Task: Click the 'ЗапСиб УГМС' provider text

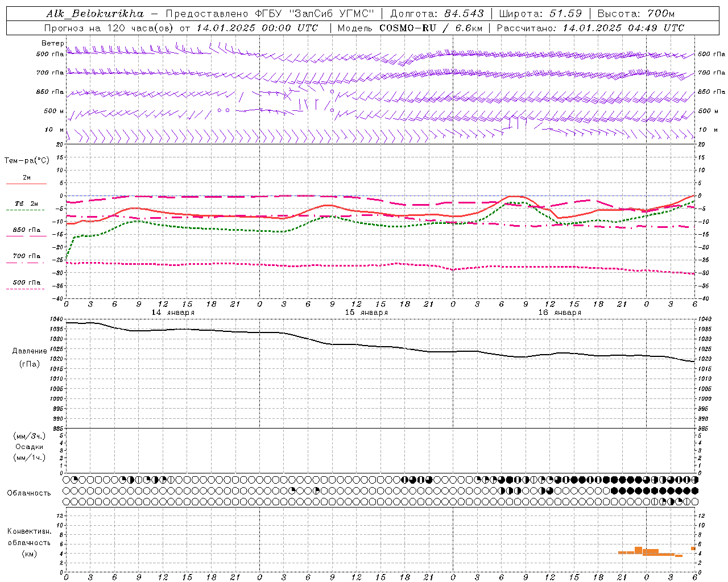Action: (332, 14)
